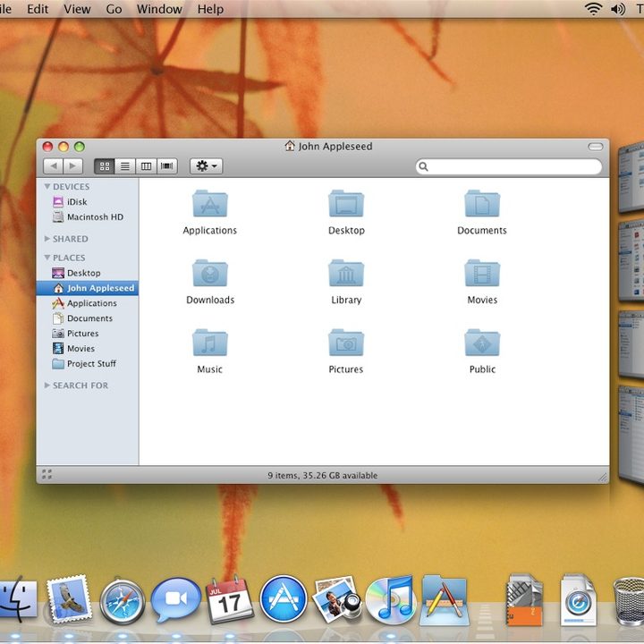The image size is (644, 644).
Task: Select Movies in the sidebar
Action: click(x=88, y=348)
